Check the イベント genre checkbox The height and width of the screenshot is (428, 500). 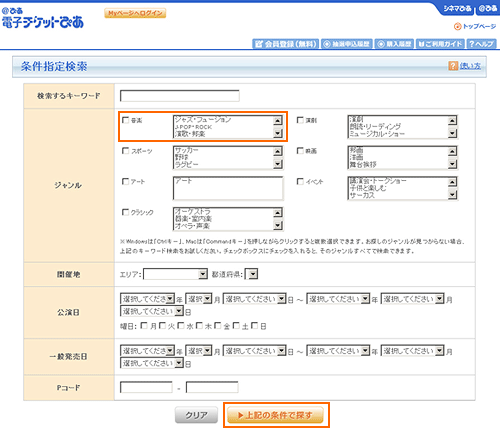pos(300,181)
